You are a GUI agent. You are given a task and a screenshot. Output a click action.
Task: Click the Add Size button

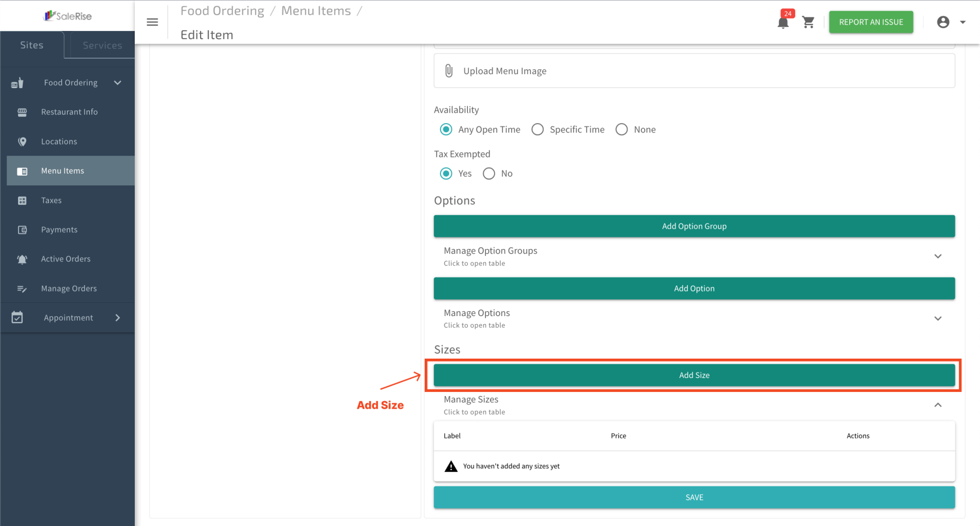click(x=694, y=376)
